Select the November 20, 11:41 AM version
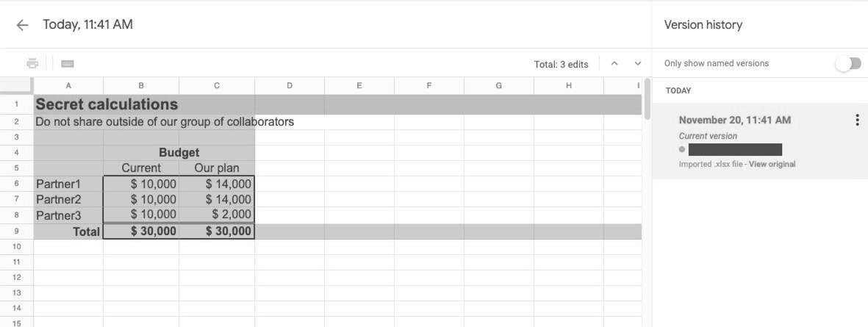Screen dimensions: 868x327 coord(735,120)
